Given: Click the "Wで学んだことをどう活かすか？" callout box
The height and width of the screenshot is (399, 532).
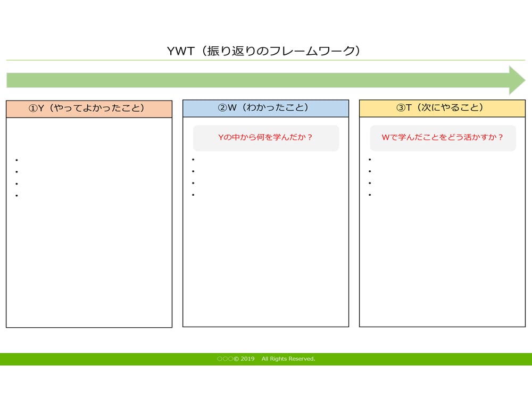Looking at the screenshot, I should coord(443,137).
